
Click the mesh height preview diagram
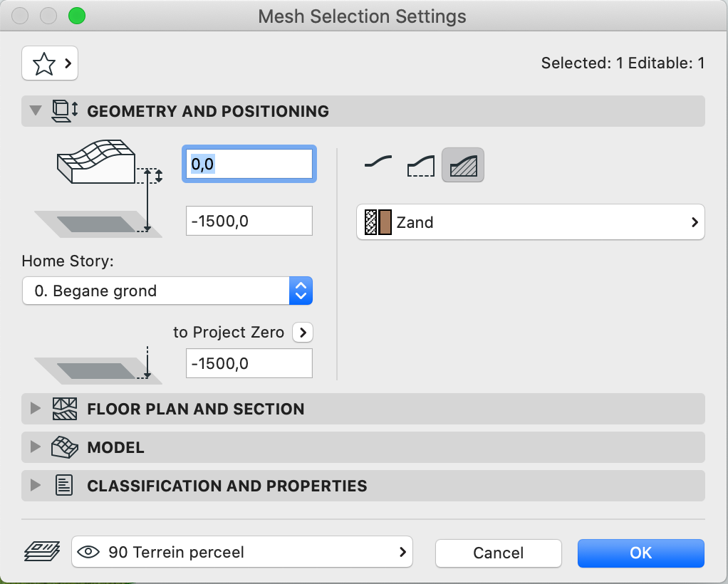(98, 189)
